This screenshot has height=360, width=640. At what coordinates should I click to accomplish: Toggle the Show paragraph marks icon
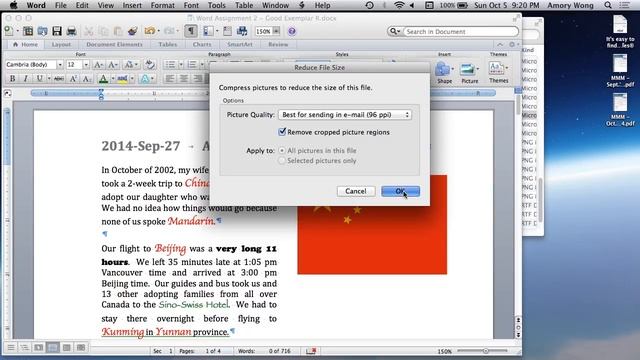pyautogui.click(x=191, y=31)
